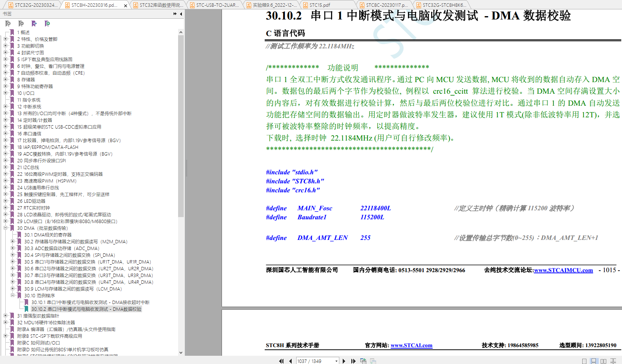The width and height of the screenshot is (622, 364).
Task: Click the bookmarks panel scroll down arrow
Action: [x=181, y=352]
